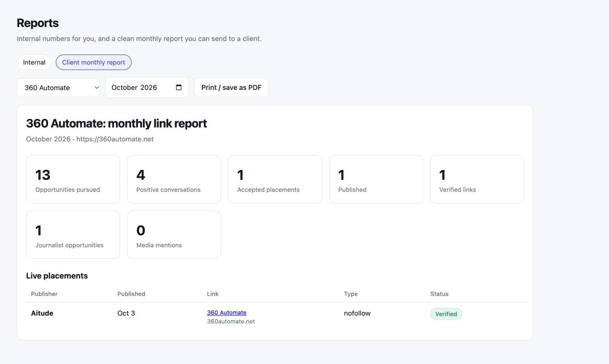Select the Verified links card
The image size is (609, 364).
click(x=477, y=179)
